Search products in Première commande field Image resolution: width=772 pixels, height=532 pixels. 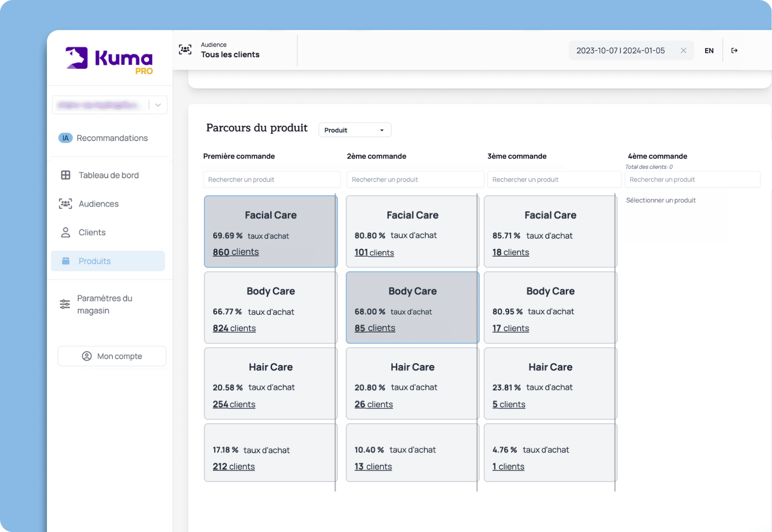click(x=272, y=179)
